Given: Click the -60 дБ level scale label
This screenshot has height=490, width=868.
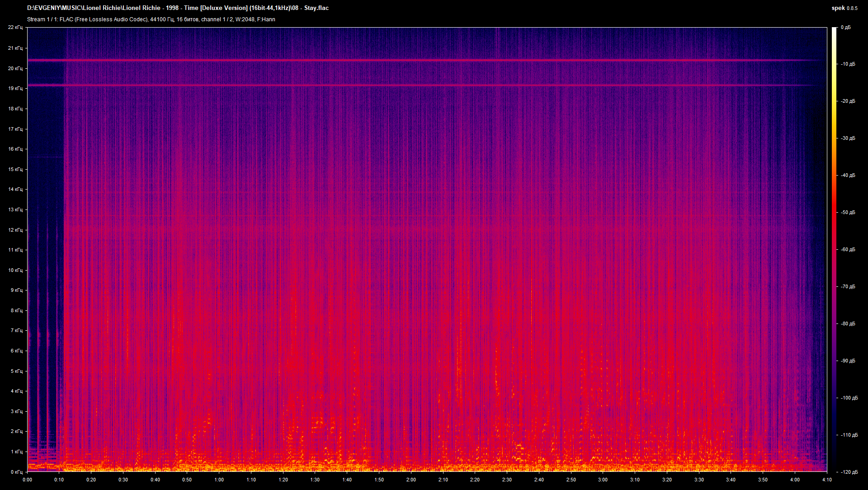Looking at the screenshot, I should (848, 250).
